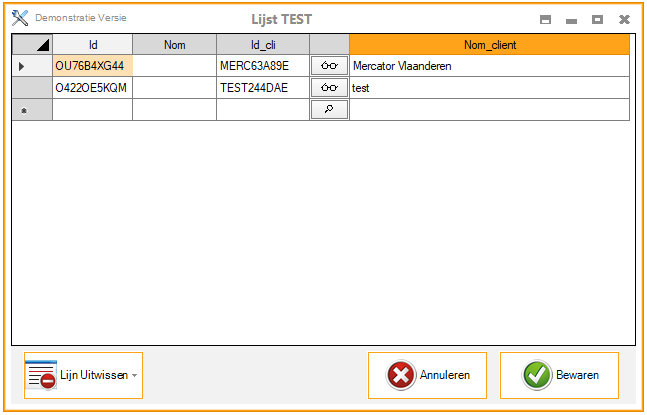The width and height of the screenshot is (647, 415).
Task: Click the Nom_client column header
Action: pos(489,45)
